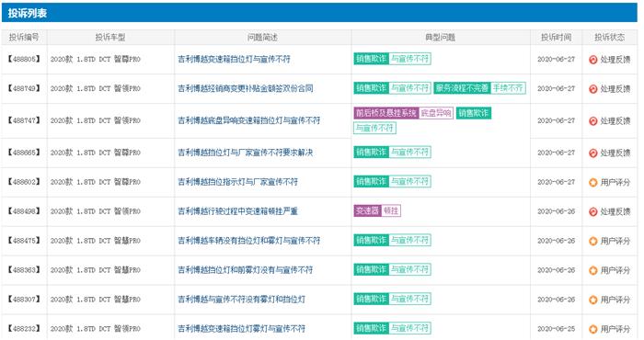Click the 销售欺诈 tag in row 488307

coord(371,299)
